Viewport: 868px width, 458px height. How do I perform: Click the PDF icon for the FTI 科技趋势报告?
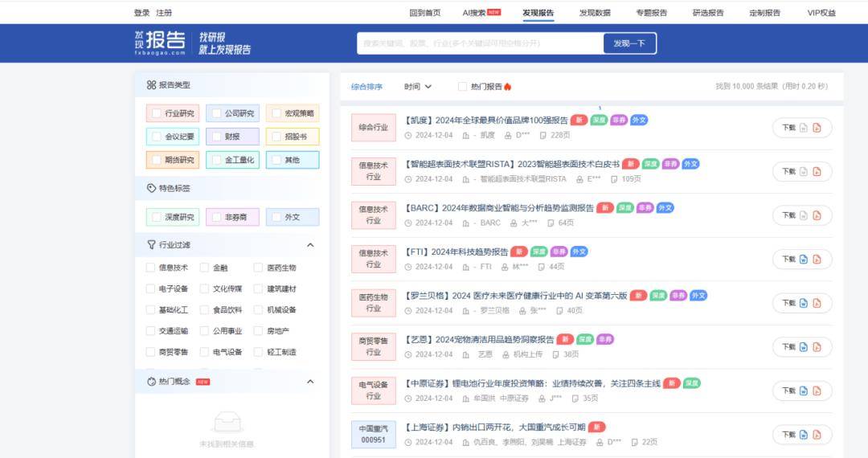click(x=817, y=259)
